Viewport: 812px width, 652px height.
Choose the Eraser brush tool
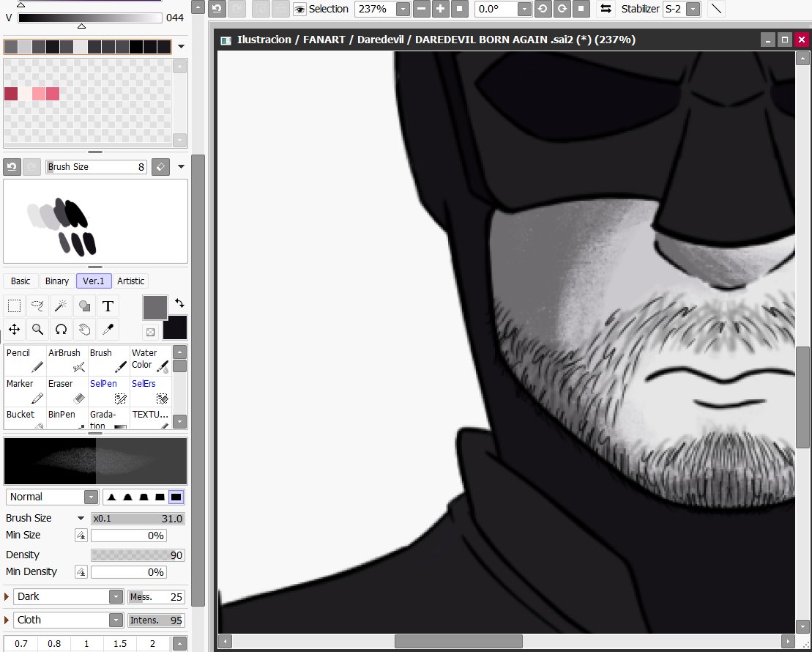[x=67, y=391]
